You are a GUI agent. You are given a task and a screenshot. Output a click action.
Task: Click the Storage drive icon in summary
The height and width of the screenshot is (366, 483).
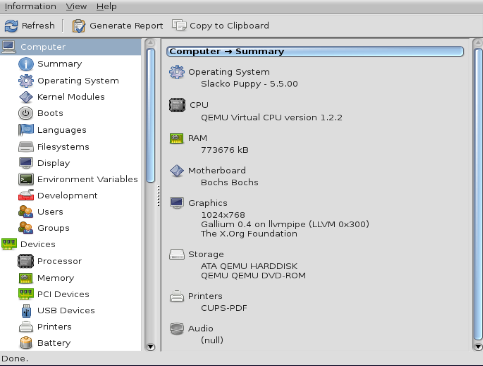pyautogui.click(x=177, y=255)
